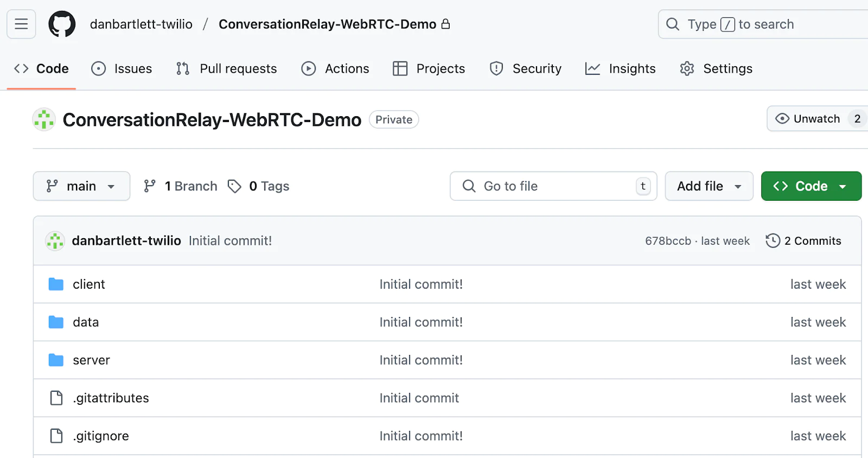Open the .gitignore row commit message
Image resolution: width=868 pixels, height=458 pixels.
pos(421,436)
